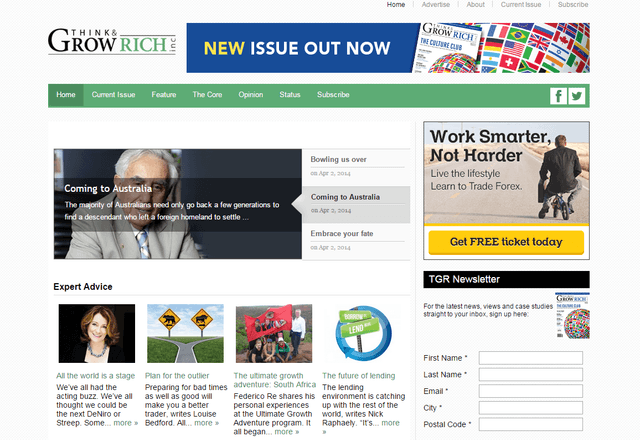Screen dimensions: 640x440
Task: Focus the First Name input field
Action: 531,358
